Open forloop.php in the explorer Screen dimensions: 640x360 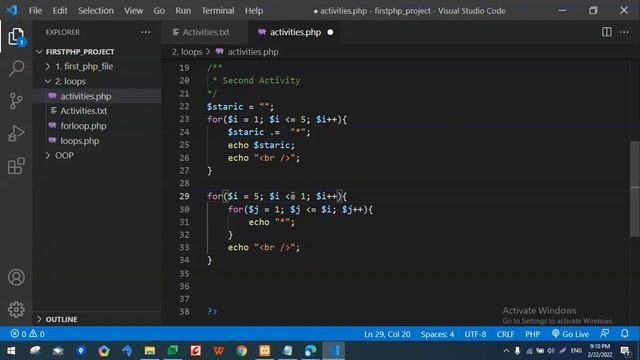(83, 126)
